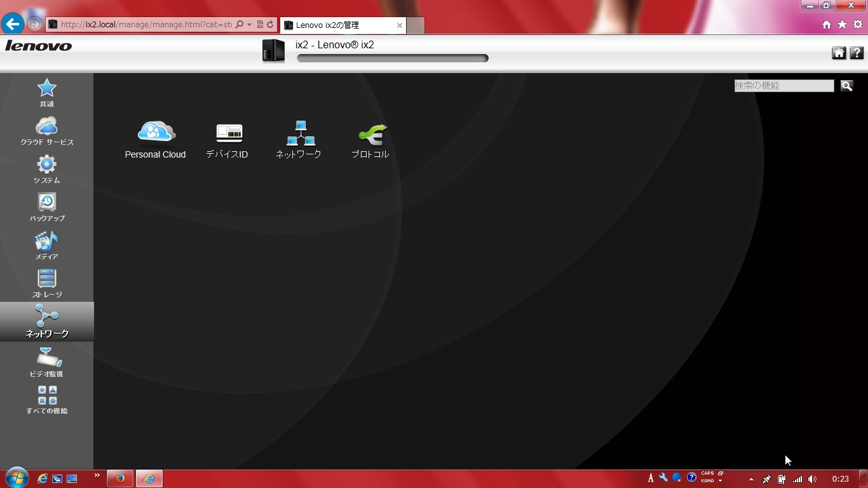Click the IME help question mark
Image resolution: width=868 pixels, height=488 pixels.
(x=691, y=478)
